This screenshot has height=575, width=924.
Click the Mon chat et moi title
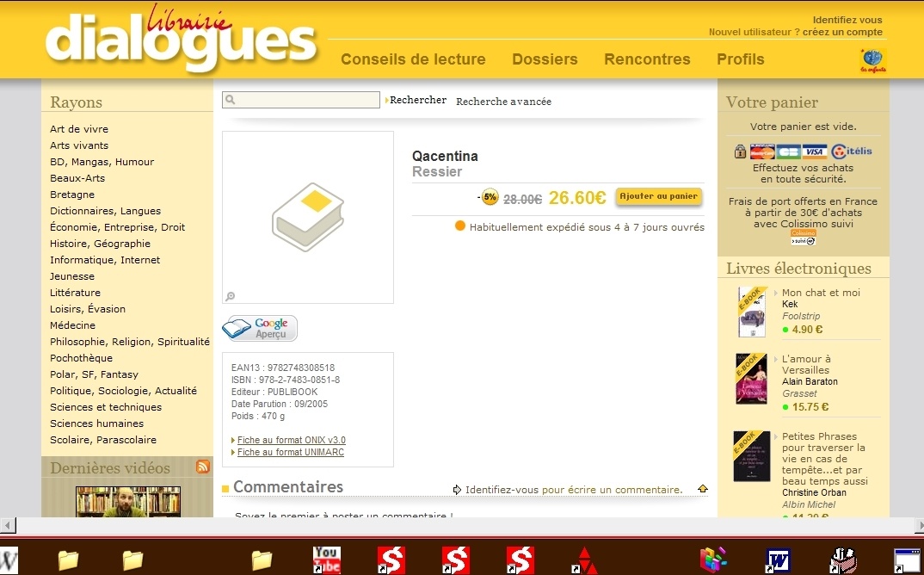pos(821,293)
